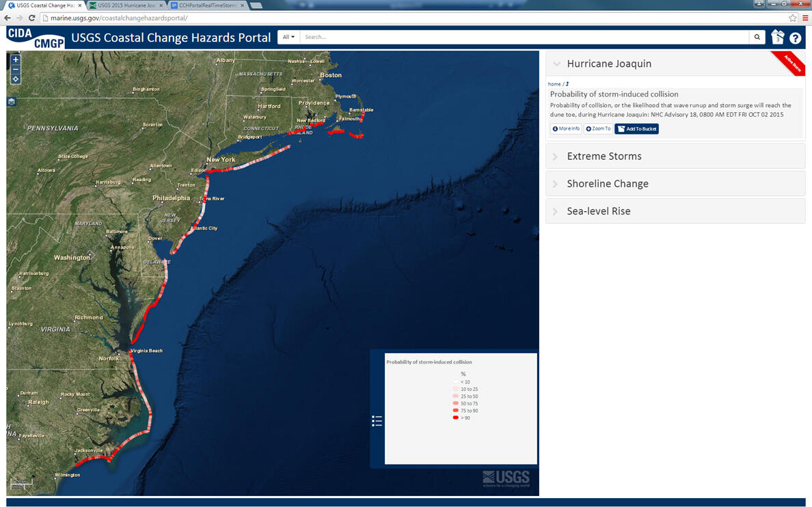Click the USGS logo on the map
The image size is (812, 507).
(506, 478)
